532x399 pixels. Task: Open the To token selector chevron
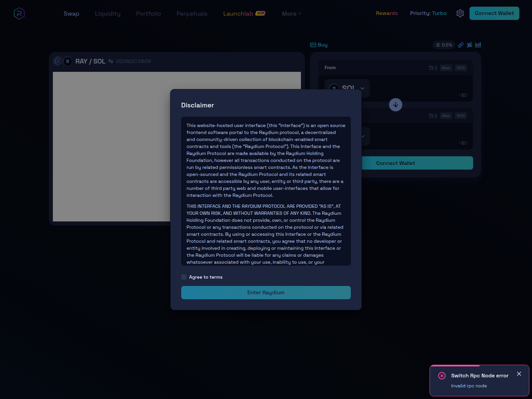coord(363,136)
